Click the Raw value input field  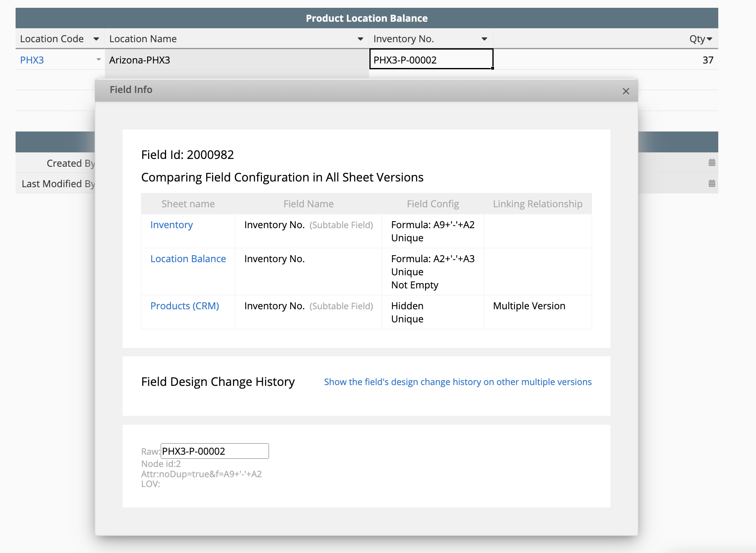coord(215,451)
